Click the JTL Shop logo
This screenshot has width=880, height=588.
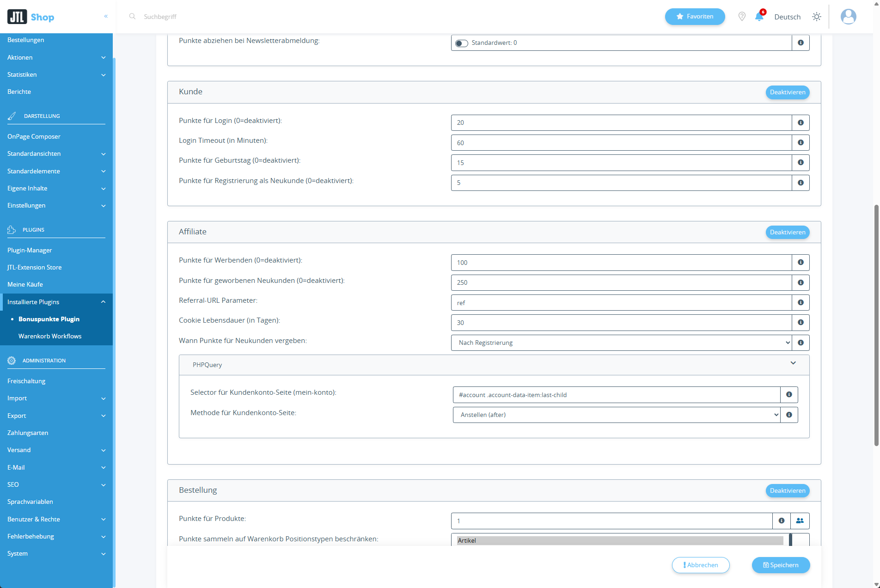tap(31, 17)
